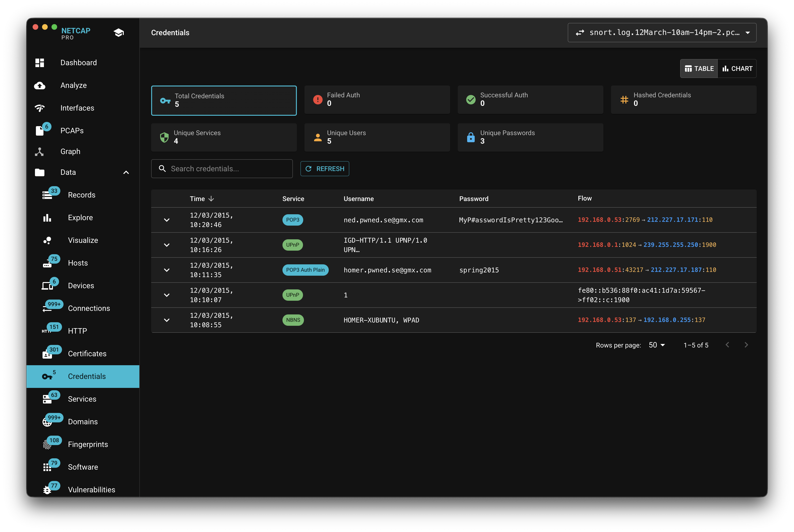This screenshot has width=794, height=532.
Task: Select the Unique Services card
Action: (224, 137)
